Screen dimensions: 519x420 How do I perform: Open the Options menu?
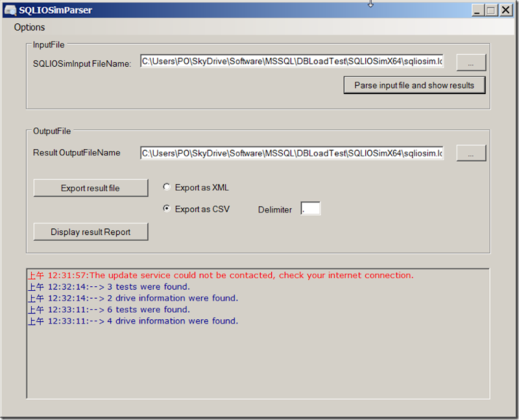[x=29, y=27]
